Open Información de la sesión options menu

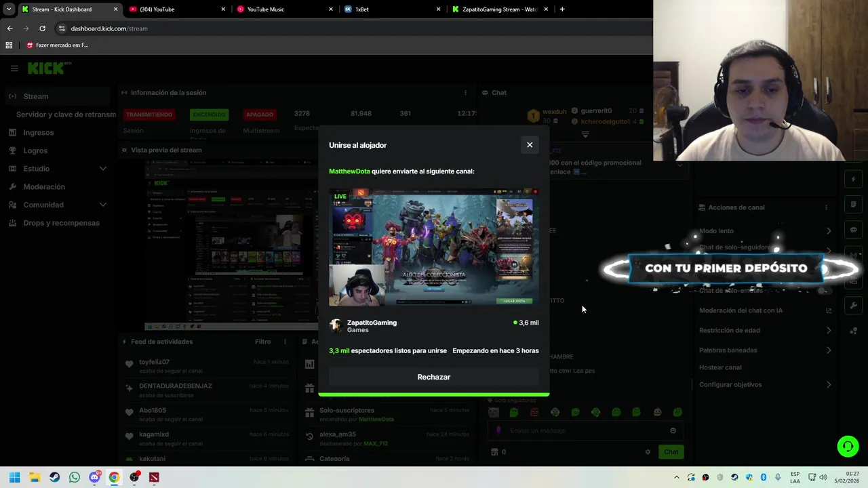(x=465, y=93)
